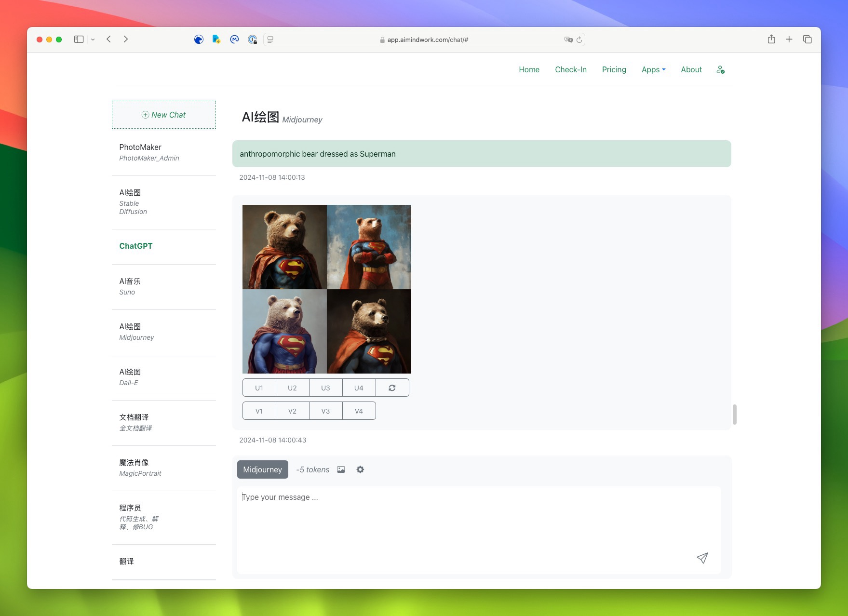Select AI音乐 Suno in the sidebar
Image resolution: width=848 pixels, height=616 pixels.
click(164, 286)
